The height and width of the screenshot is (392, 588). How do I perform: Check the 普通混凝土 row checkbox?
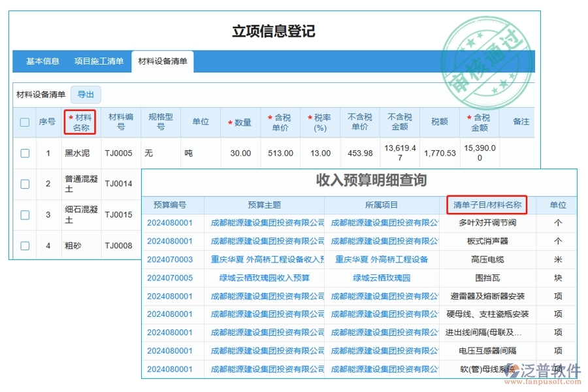coord(24,184)
